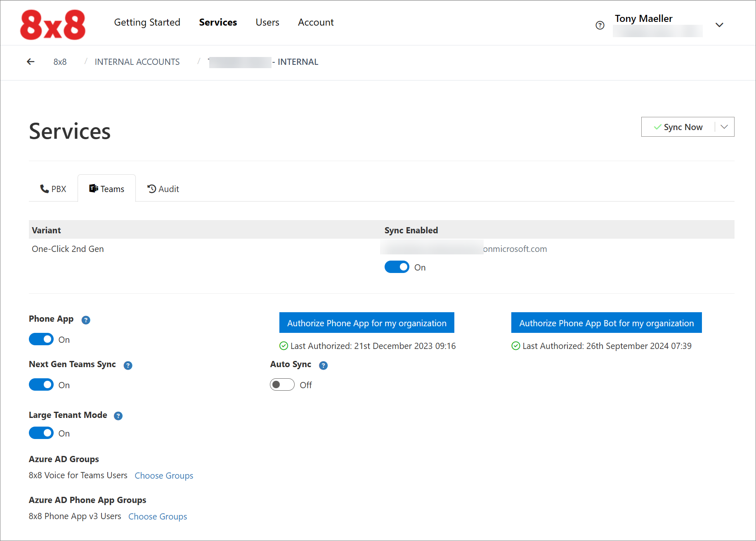This screenshot has height=541, width=756.
Task: Toggle Large Tenant Mode off
Action: click(x=41, y=433)
